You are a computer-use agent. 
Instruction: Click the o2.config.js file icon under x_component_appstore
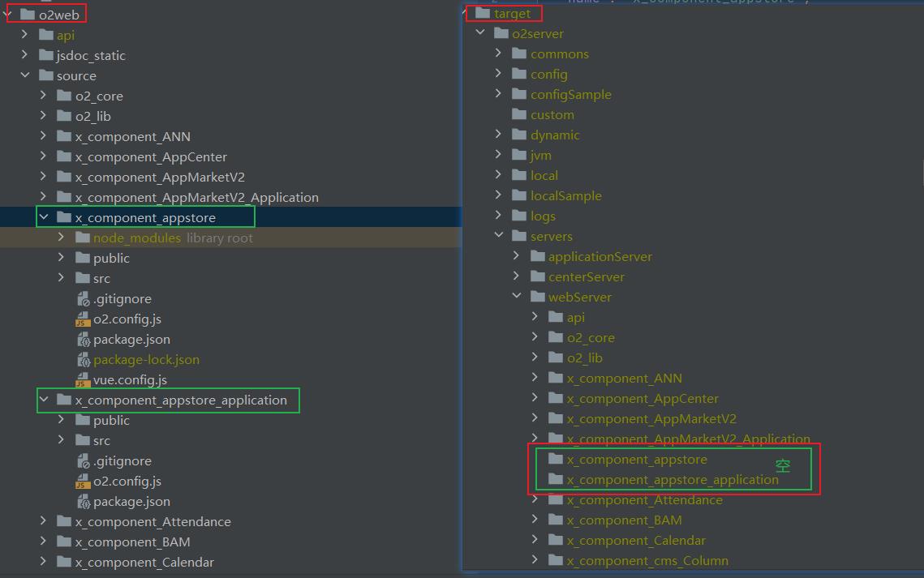[83, 319]
